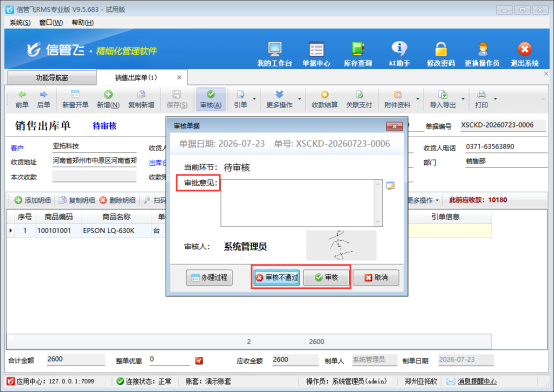Click the 删除明细 button
This screenshot has width=554, height=392.
117,200
